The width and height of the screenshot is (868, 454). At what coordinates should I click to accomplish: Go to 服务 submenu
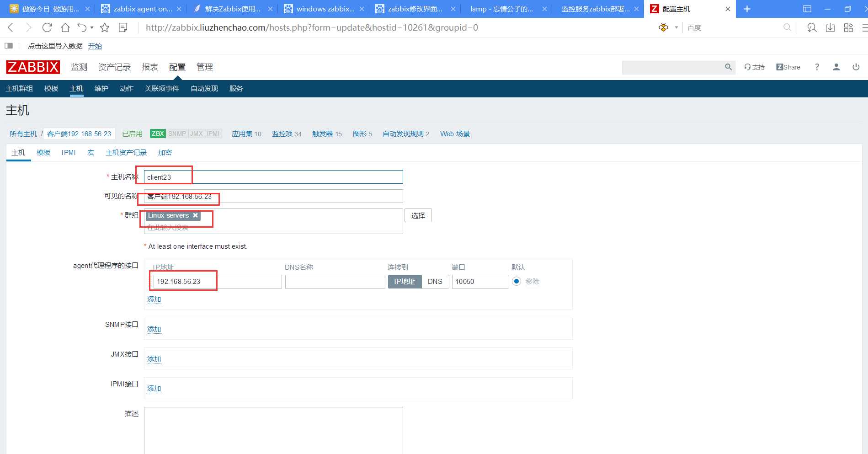[236, 89]
